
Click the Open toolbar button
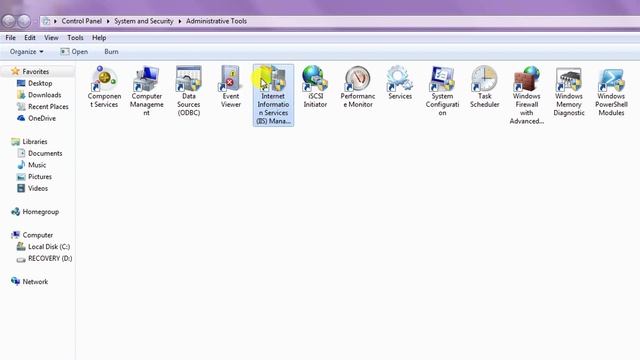[x=74, y=52]
